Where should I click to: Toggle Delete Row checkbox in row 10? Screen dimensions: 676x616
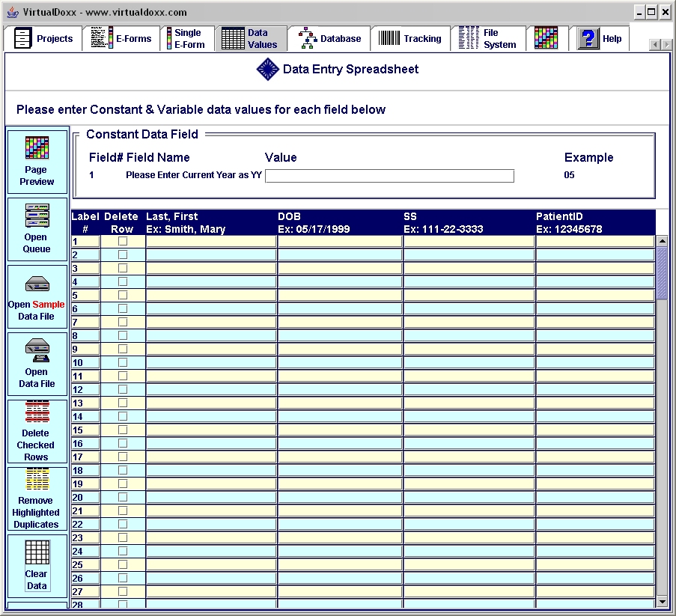click(123, 362)
